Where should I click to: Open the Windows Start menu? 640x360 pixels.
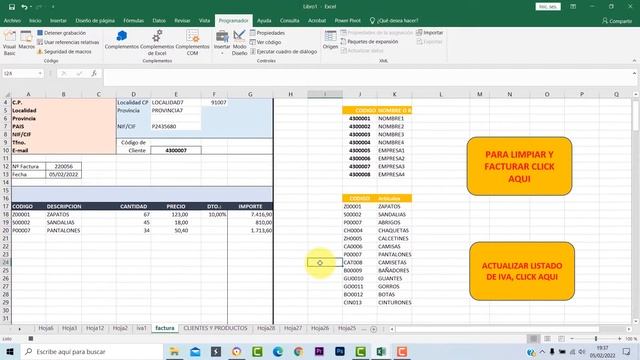(x=10, y=351)
